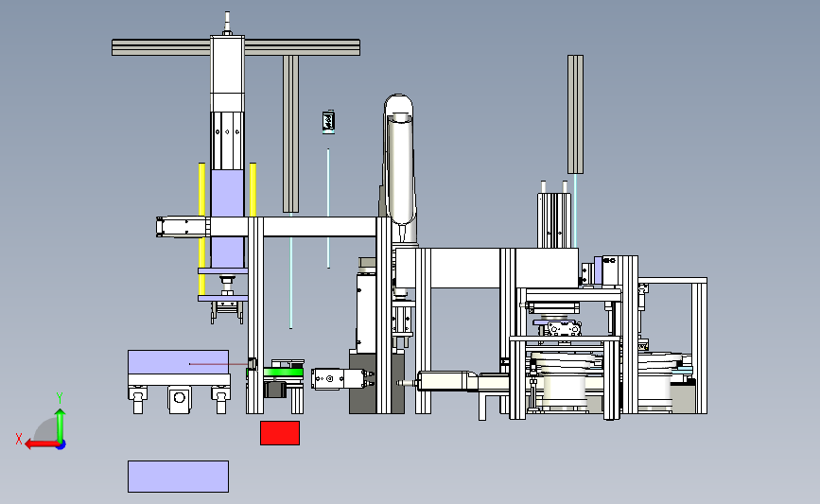Select the lavender block on the left table
The width and height of the screenshot is (820, 504).
tap(179, 362)
